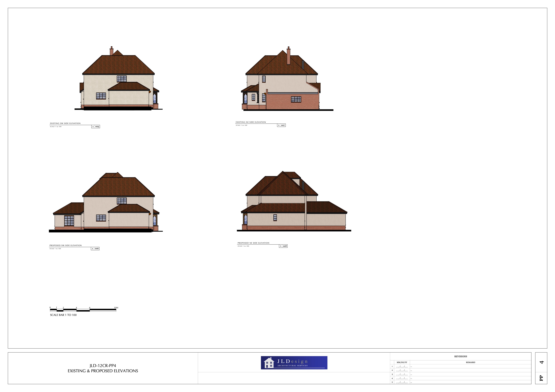Image resolution: width=555 pixels, height=392 pixels.
Task: Click the A 005 drawing reference tag
Action: [x=96, y=126]
